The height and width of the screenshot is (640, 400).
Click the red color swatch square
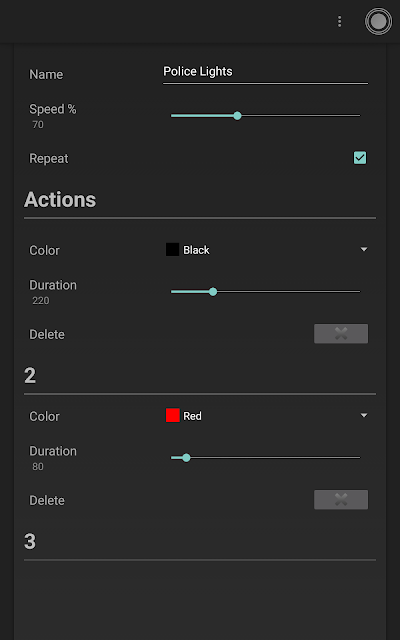(x=172, y=416)
